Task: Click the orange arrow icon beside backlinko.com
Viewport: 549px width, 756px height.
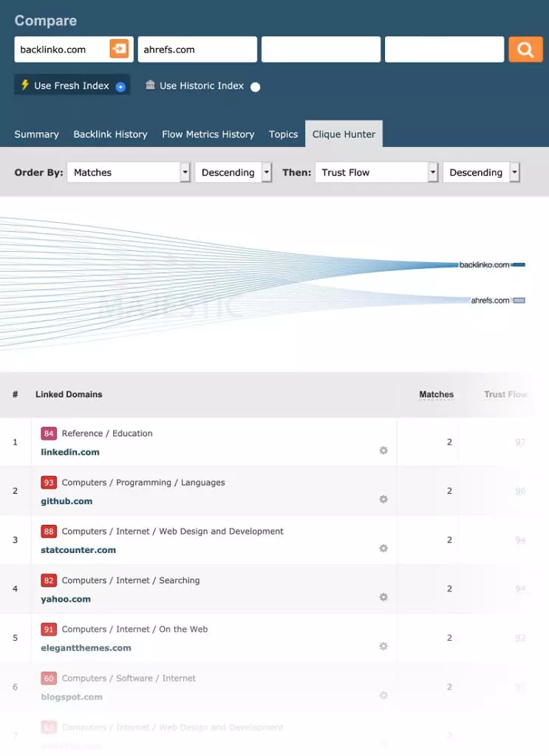Action: [119, 49]
